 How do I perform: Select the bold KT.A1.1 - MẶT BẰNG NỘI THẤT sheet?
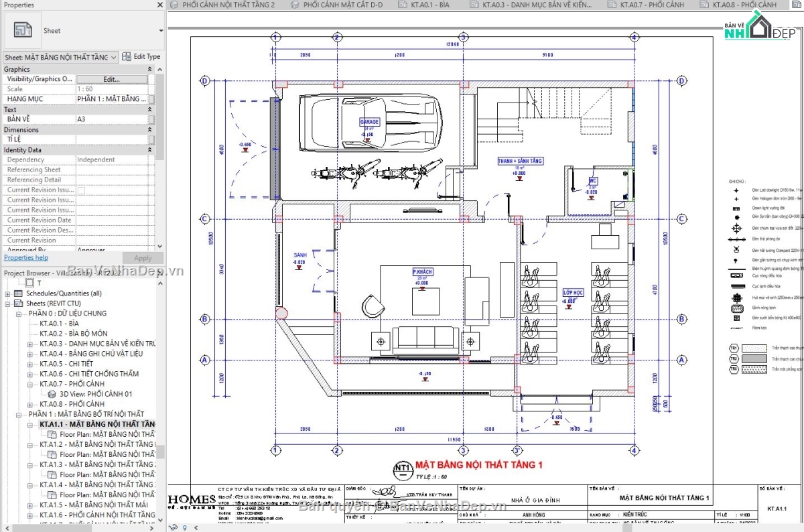click(x=97, y=424)
